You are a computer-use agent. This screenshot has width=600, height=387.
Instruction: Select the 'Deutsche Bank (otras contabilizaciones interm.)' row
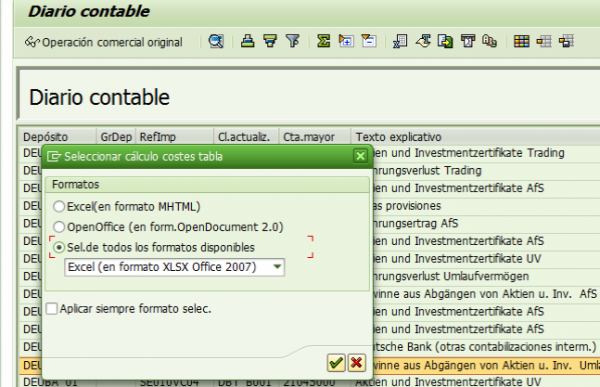tap(485, 346)
